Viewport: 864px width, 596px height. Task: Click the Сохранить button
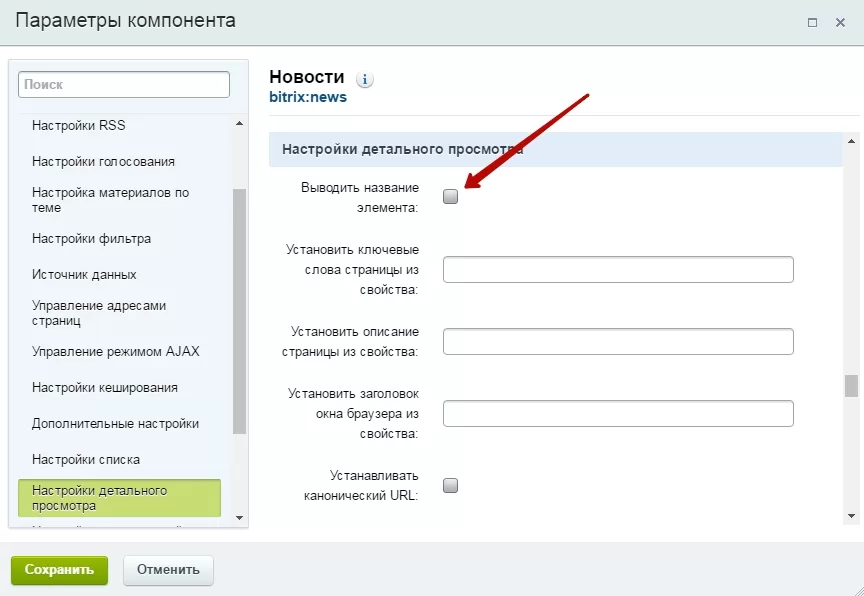click(60, 570)
